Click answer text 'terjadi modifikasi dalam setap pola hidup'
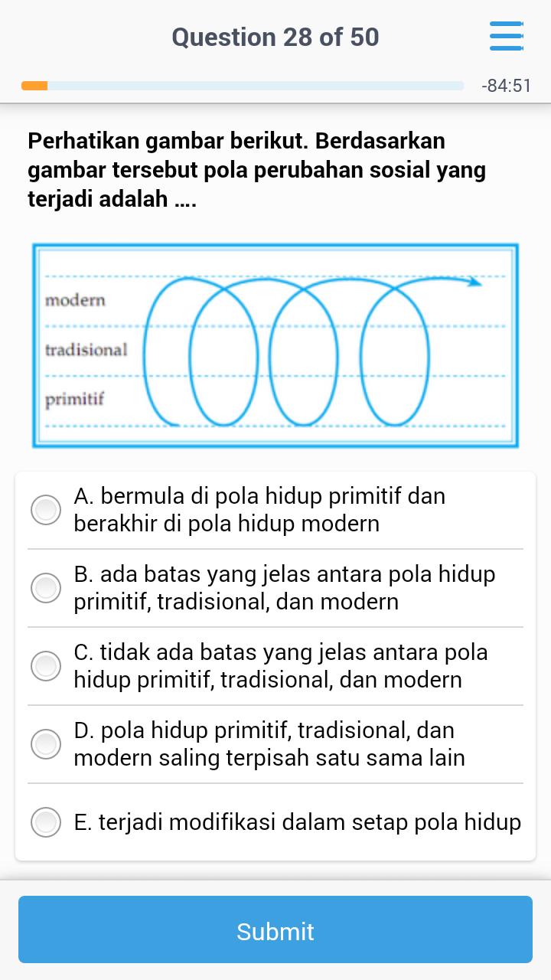Image resolution: width=551 pixels, height=980 pixels. pos(298,822)
